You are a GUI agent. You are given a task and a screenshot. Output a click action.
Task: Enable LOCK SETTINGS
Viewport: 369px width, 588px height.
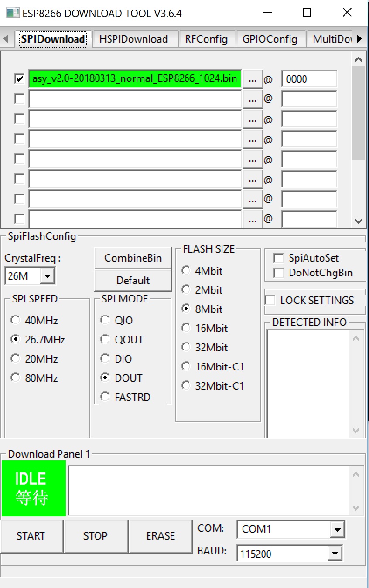[x=270, y=300]
